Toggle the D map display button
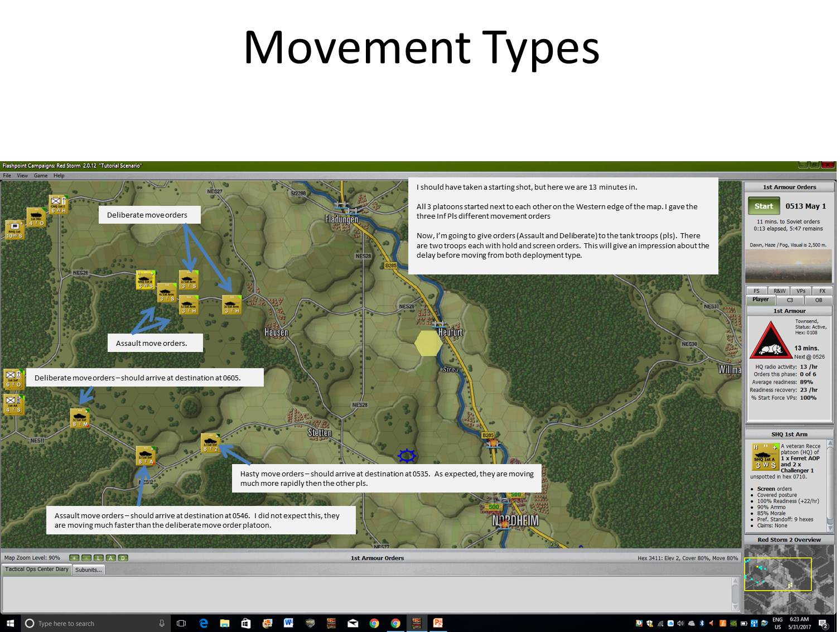840x632 pixels. click(x=123, y=558)
